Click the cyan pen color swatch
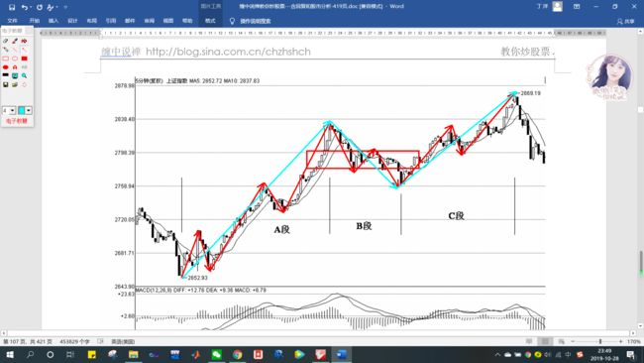Viewport: 644px width, 363px height. (x=22, y=110)
